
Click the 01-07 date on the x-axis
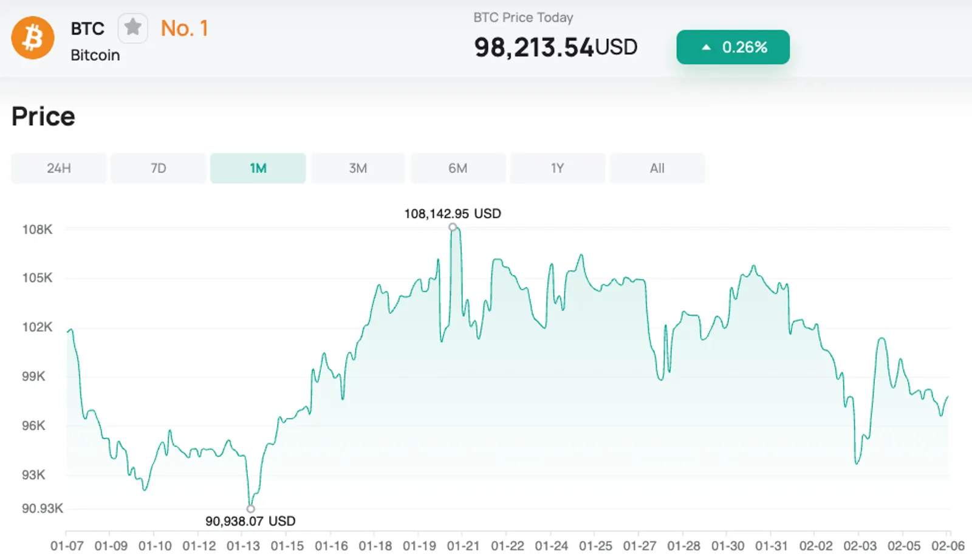67,546
